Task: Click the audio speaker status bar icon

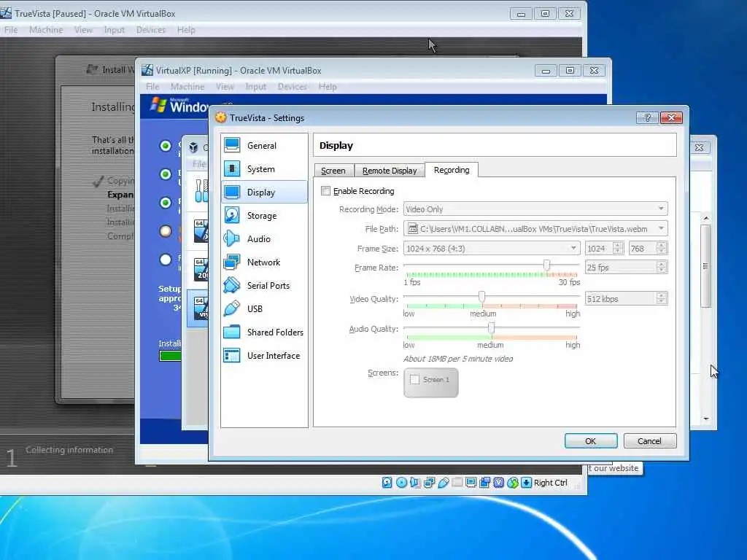Action: [x=415, y=483]
